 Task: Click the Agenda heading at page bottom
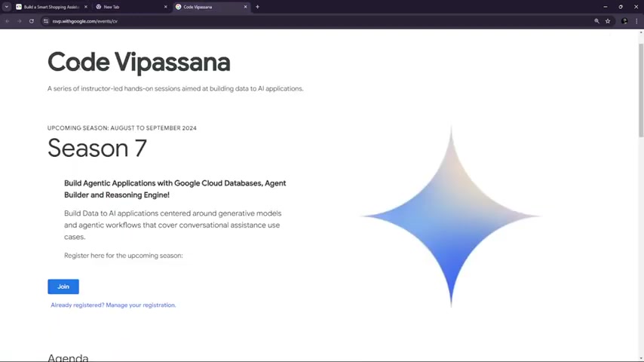point(68,357)
